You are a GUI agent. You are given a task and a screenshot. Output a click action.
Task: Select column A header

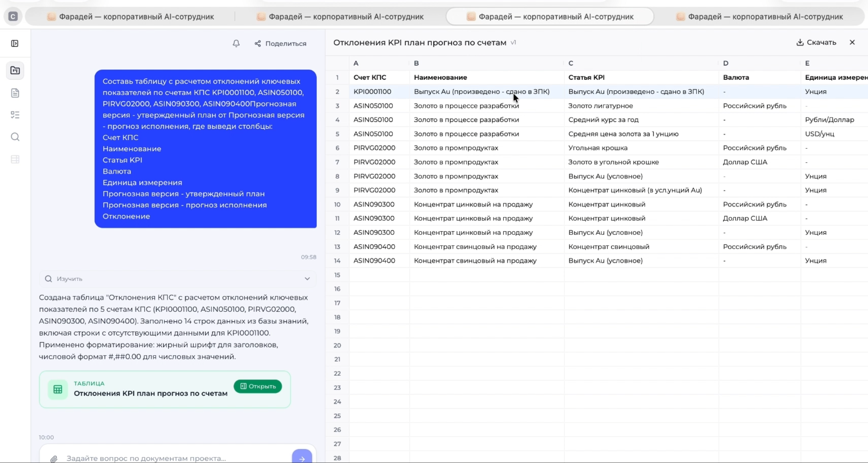click(379, 63)
